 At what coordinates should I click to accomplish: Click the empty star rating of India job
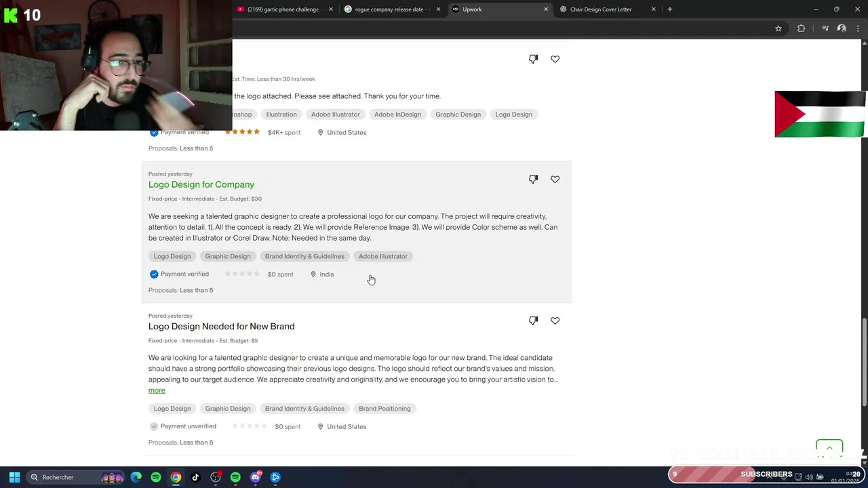(242, 274)
